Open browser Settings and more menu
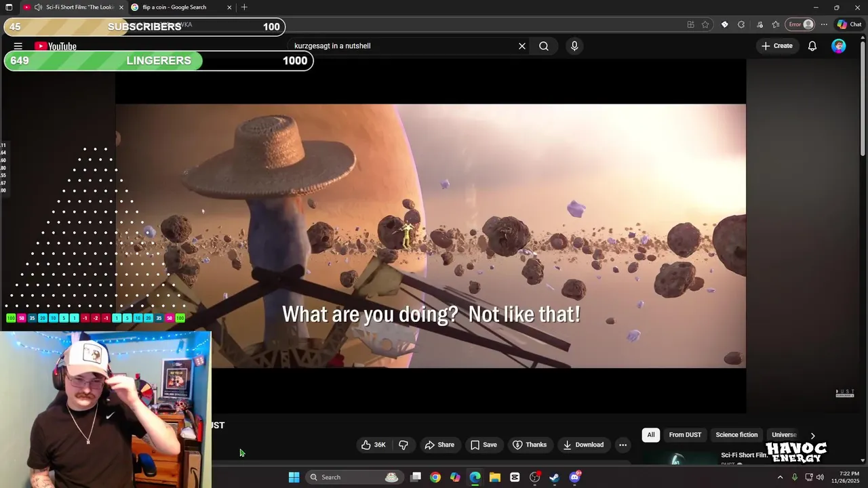This screenshot has height=488, width=868. click(x=824, y=24)
